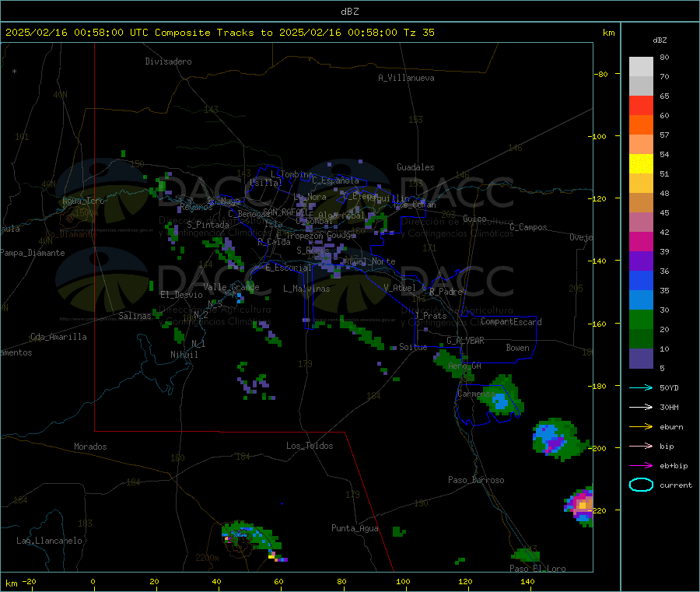Click the -80 km vertical axis label
Screen dimensions: 700x592
click(x=600, y=74)
